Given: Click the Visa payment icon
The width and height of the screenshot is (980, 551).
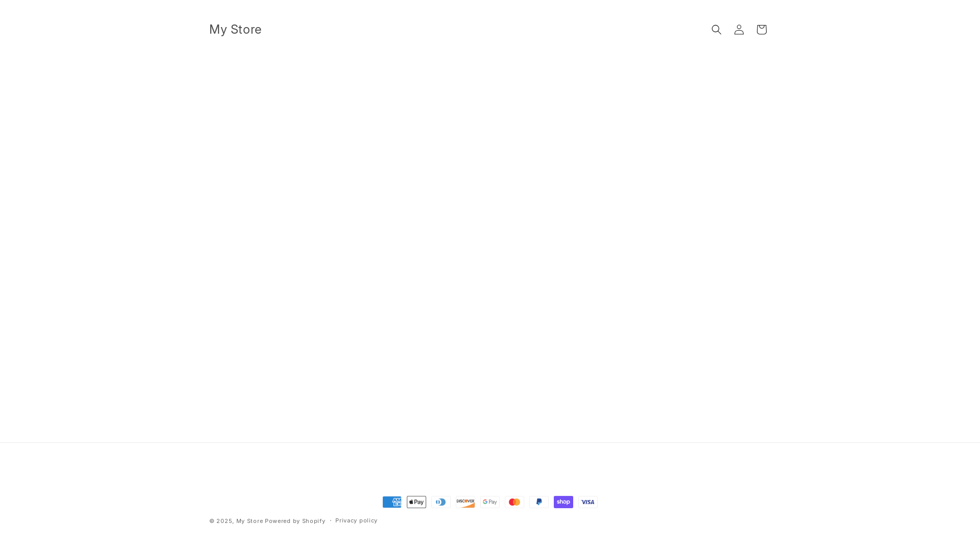Looking at the screenshot, I should [x=588, y=502].
